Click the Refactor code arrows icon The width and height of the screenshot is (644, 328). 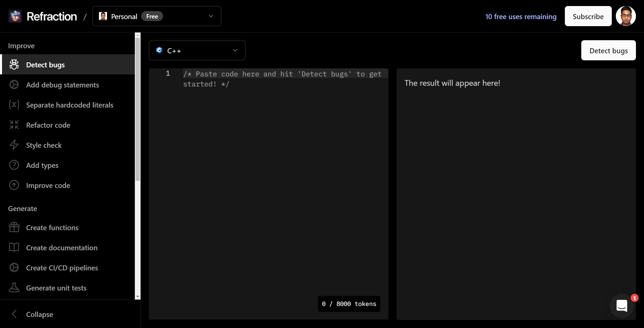pos(14,125)
